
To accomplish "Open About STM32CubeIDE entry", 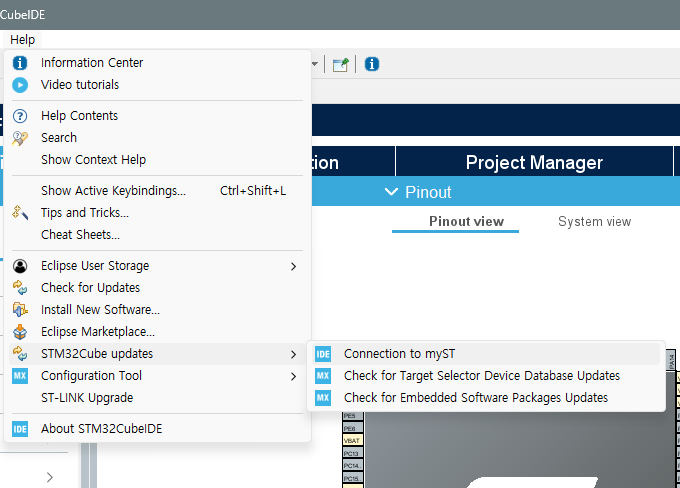I will [157, 429].
